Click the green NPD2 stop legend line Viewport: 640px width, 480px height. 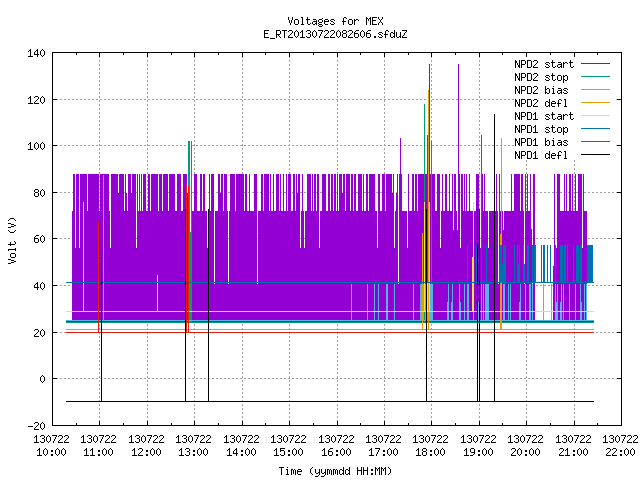(596, 77)
